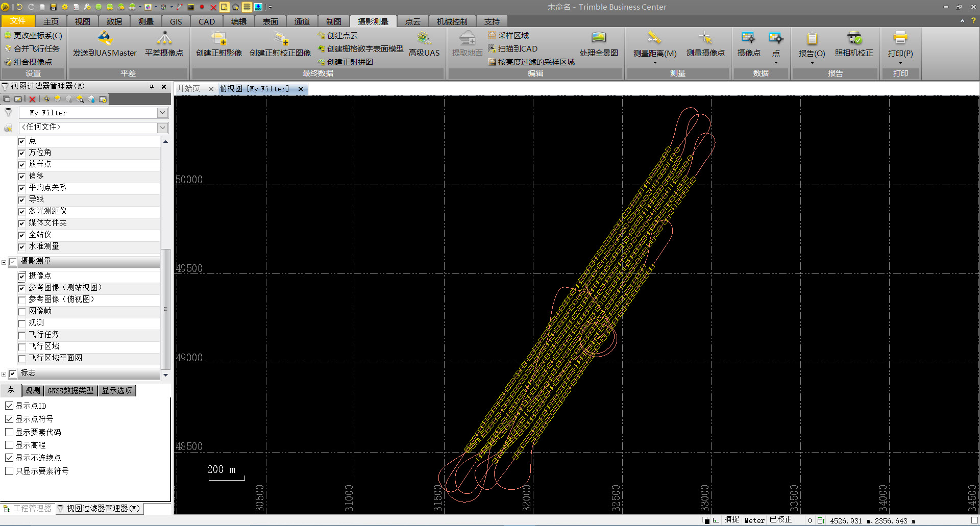Open the 点 data dropdown arrow in the ribbon
This screenshot has height=526, width=980.
point(776,63)
